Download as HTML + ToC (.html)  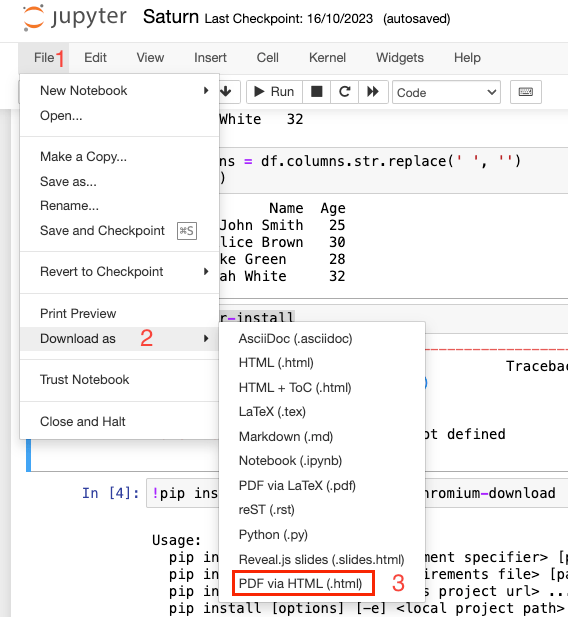click(322, 388)
